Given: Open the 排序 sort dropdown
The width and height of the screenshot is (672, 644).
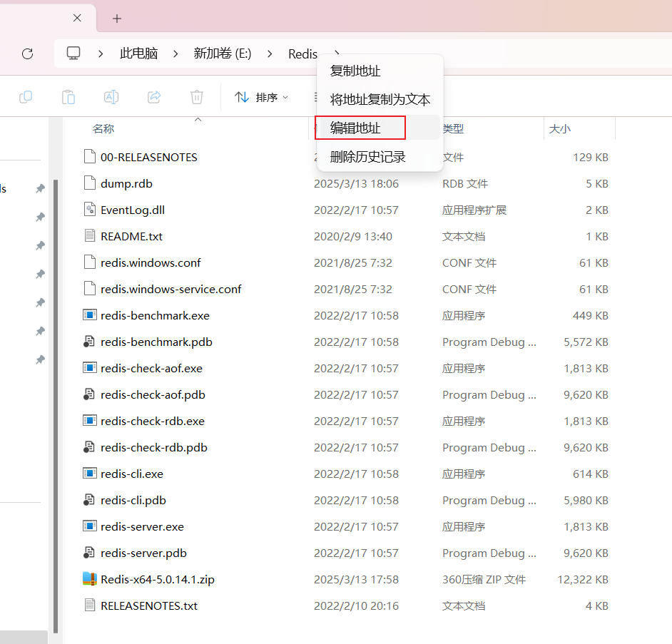Looking at the screenshot, I should point(261,97).
